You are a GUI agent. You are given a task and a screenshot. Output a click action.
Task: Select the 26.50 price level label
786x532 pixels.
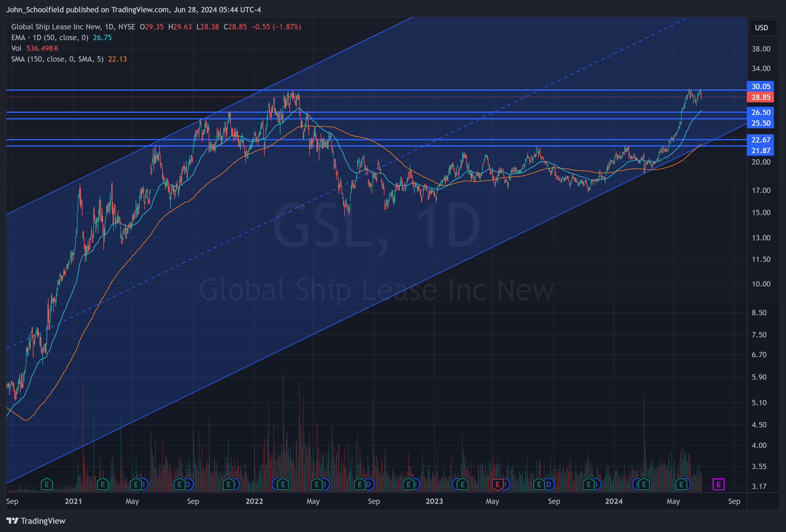(x=761, y=112)
